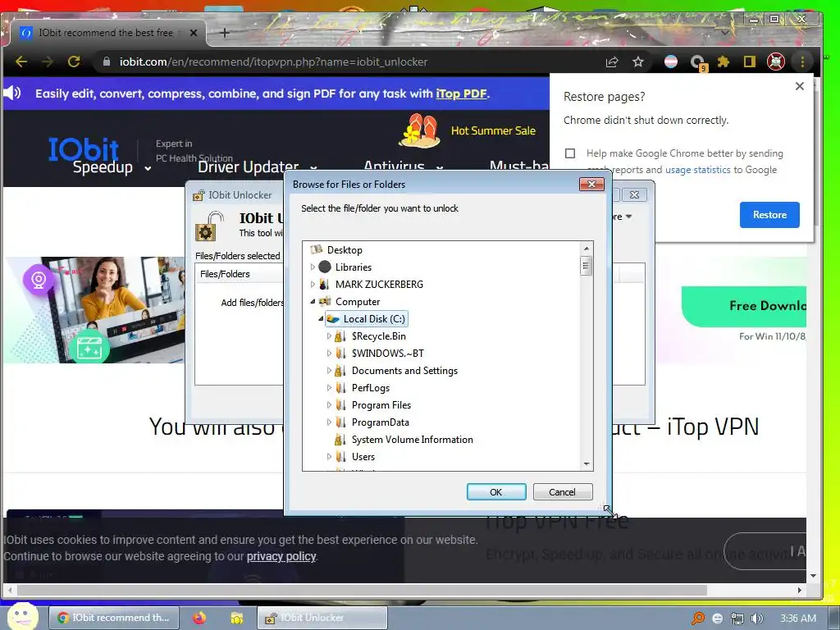Open the Chrome side panel icon
The width and height of the screenshot is (840, 630).
click(750, 62)
